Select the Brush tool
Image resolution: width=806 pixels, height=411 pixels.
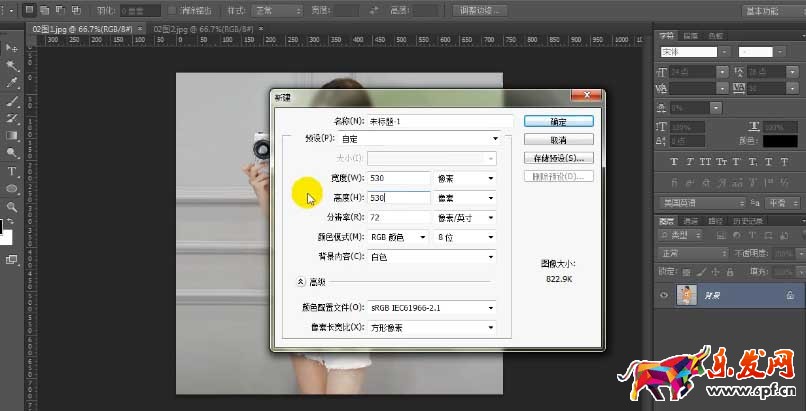pyautogui.click(x=12, y=101)
